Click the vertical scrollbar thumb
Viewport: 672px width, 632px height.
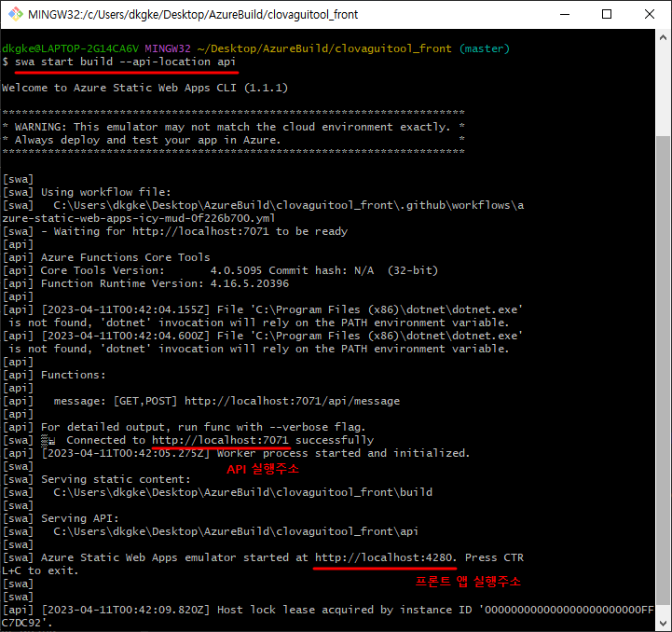[x=663, y=373]
